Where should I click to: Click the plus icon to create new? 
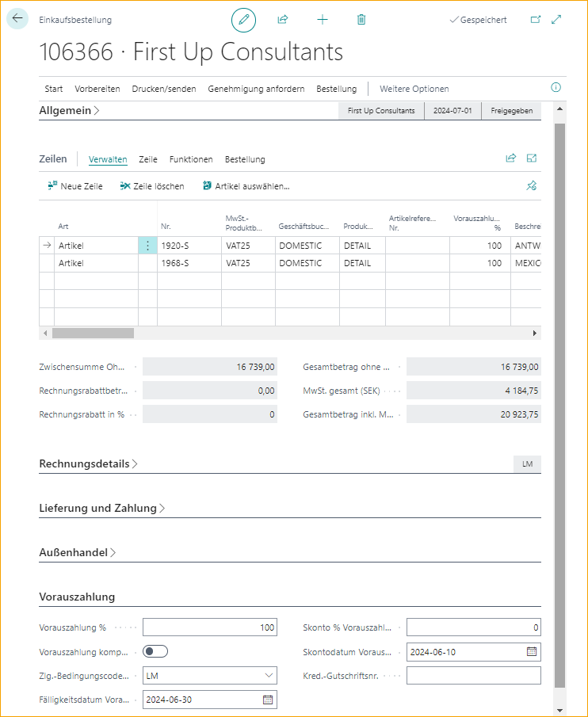tap(322, 20)
